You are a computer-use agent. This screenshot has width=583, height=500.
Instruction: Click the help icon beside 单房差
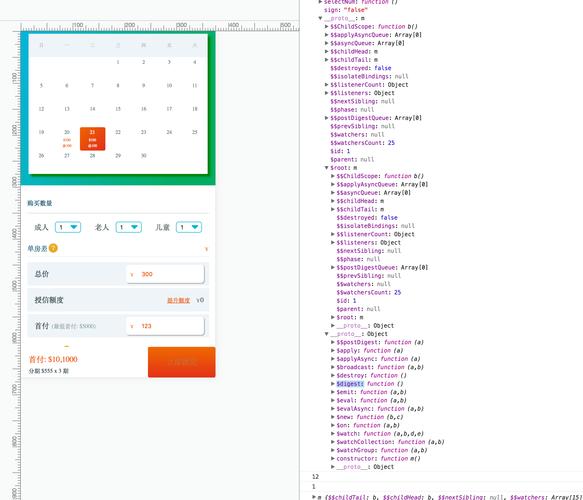pos(53,248)
